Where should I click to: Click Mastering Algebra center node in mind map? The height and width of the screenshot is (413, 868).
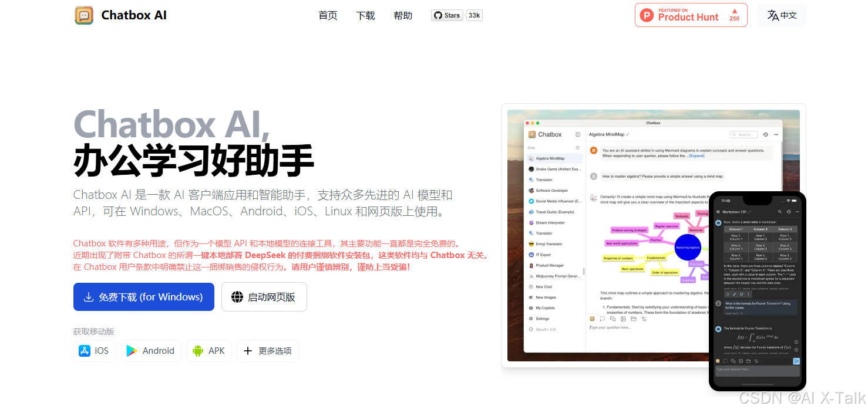click(x=688, y=247)
